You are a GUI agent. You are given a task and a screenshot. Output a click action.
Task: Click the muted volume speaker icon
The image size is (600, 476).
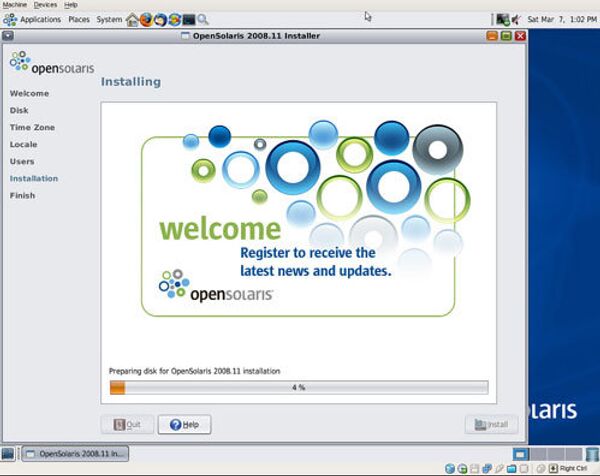click(x=516, y=19)
